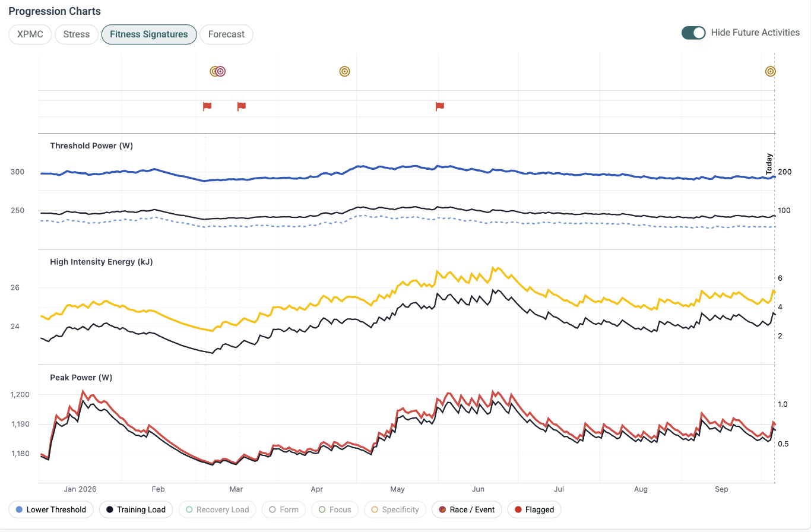Toggle the Hide Future Activities switch
Screen dimensions: 811x532
point(693,33)
